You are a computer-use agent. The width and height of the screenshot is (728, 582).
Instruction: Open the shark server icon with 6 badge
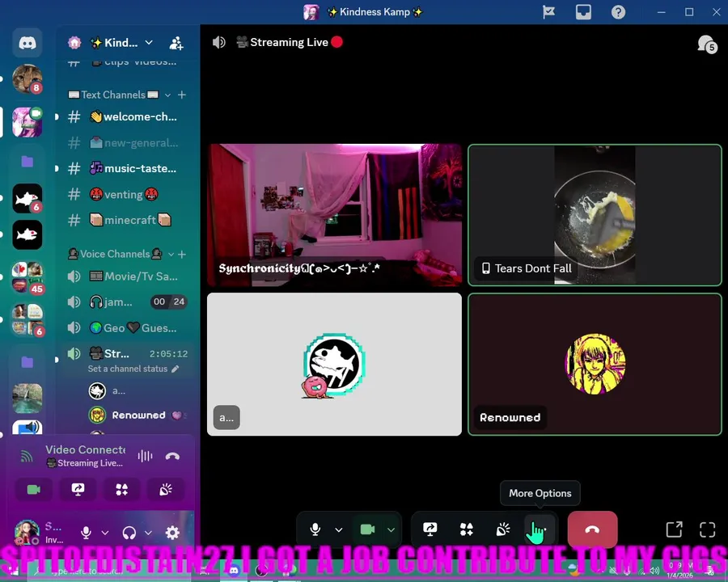coord(27,198)
